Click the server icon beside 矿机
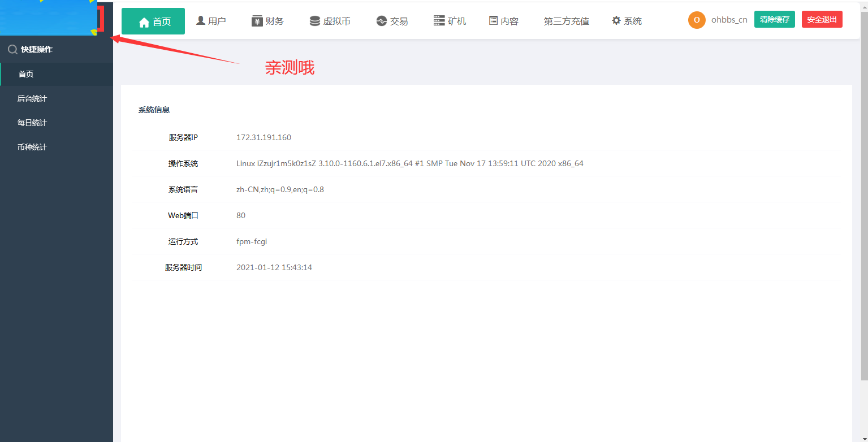 coord(439,21)
